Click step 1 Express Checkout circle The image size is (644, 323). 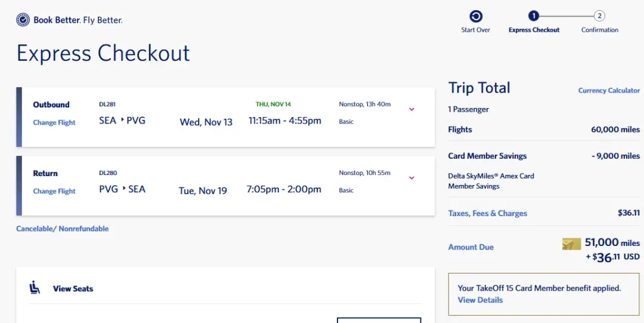[534, 16]
